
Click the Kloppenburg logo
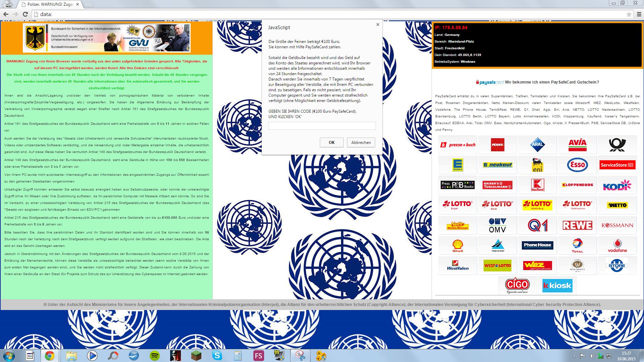[577, 185]
